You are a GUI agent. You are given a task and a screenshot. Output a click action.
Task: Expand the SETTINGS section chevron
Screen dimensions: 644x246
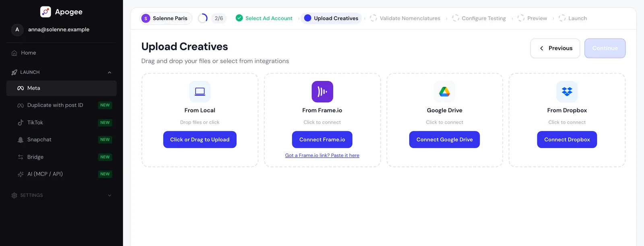[109, 195]
